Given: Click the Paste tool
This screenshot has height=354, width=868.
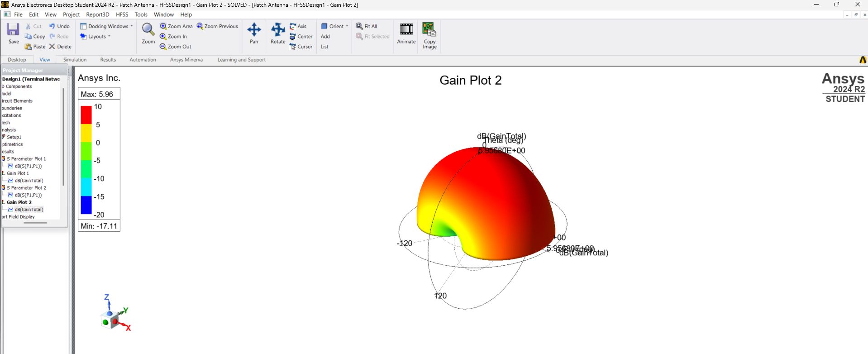Looking at the screenshot, I should click(35, 47).
